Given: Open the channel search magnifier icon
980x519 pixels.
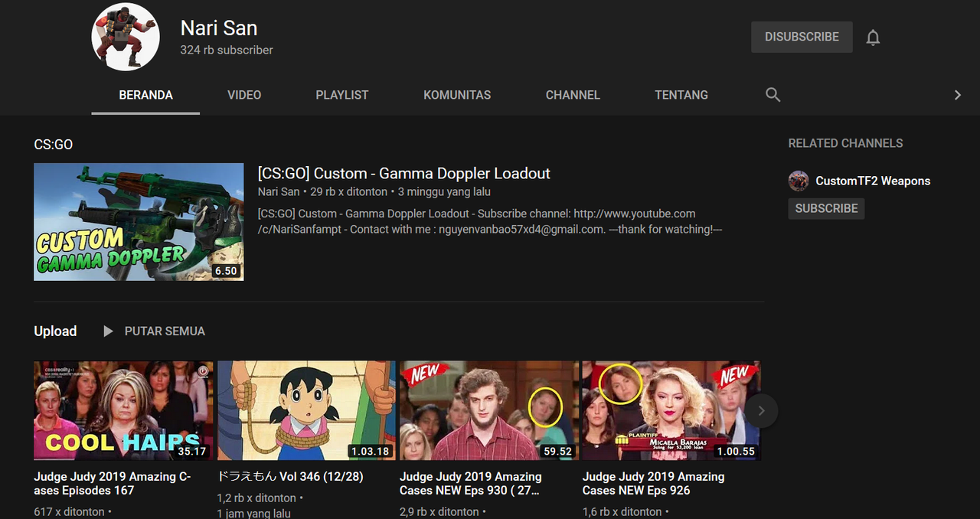Looking at the screenshot, I should point(773,95).
